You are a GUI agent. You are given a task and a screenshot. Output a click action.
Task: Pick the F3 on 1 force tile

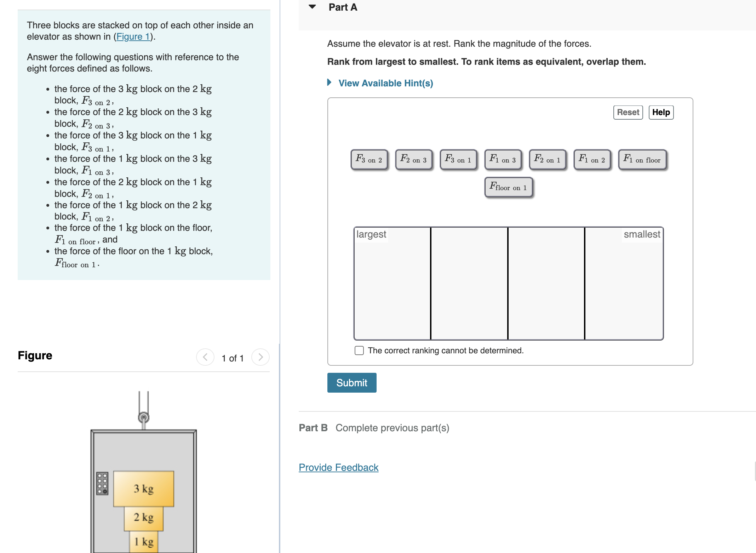coord(458,160)
